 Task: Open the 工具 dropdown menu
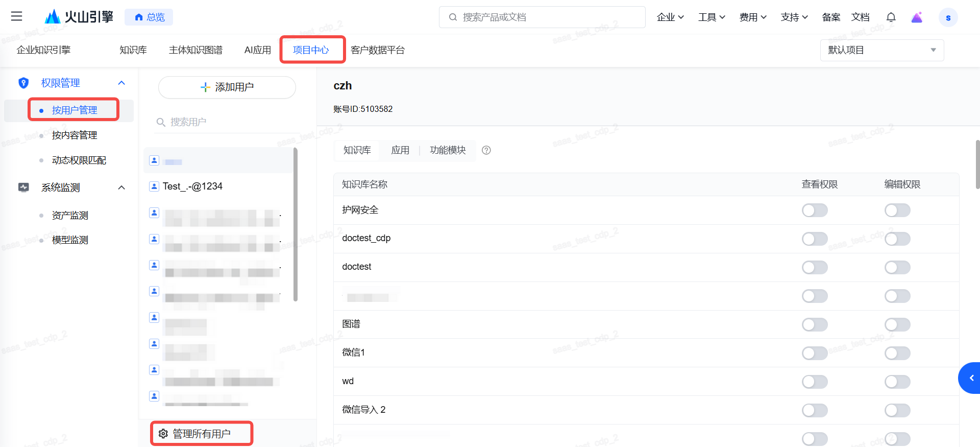coord(712,17)
